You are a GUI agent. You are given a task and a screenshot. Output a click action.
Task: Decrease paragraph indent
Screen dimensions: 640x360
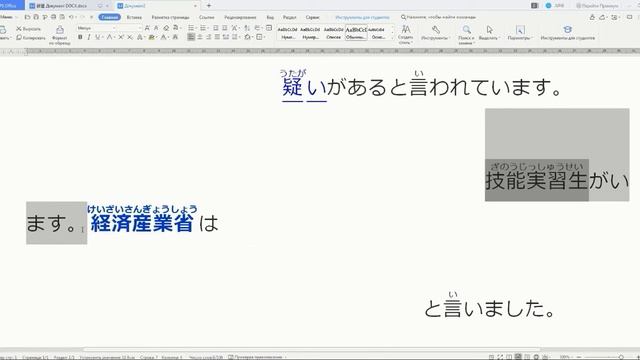[216, 28]
